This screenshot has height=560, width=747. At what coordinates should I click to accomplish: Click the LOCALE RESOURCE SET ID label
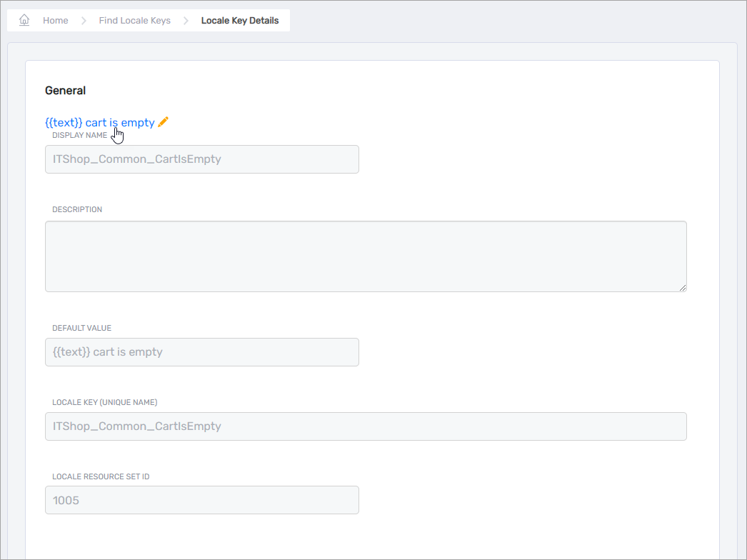tap(100, 476)
